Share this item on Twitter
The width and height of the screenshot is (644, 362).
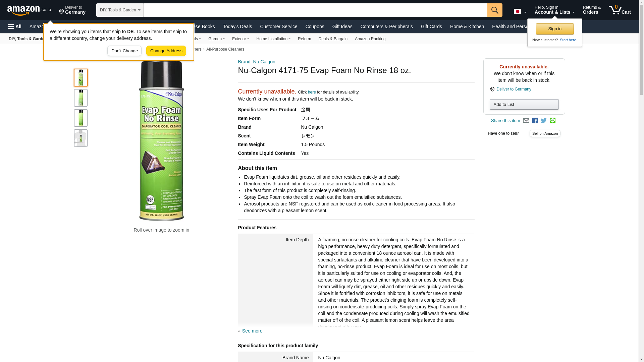[544, 121]
